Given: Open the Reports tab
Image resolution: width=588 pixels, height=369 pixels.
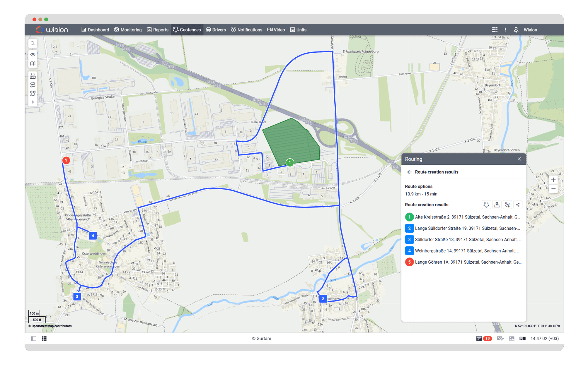Looking at the screenshot, I should (x=158, y=30).
